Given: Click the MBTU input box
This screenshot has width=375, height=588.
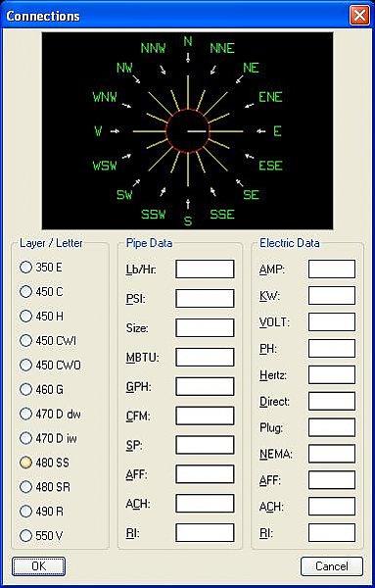Looking at the screenshot, I should tap(205, 357).
